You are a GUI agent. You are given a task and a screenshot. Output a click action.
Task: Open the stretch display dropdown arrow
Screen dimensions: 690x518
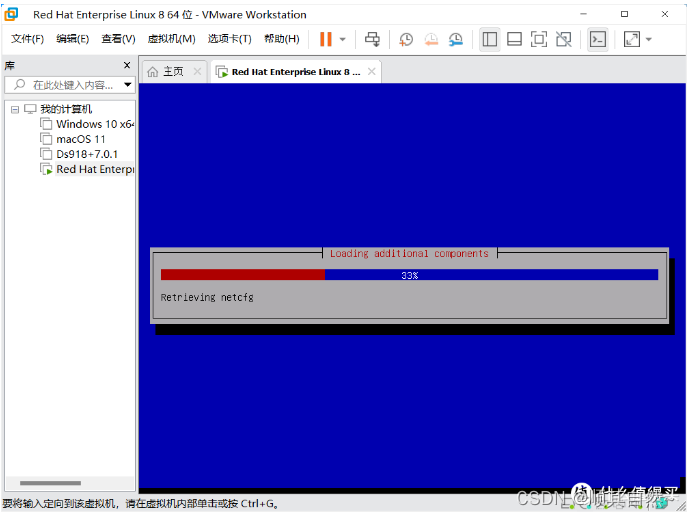point(649,40)
